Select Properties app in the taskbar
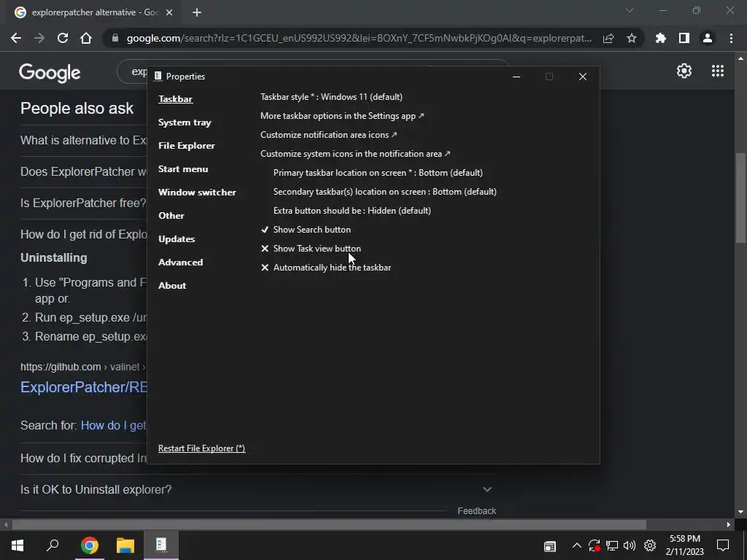Image resolution: width=747 pixels, height=560 pixels. point(161,545)
